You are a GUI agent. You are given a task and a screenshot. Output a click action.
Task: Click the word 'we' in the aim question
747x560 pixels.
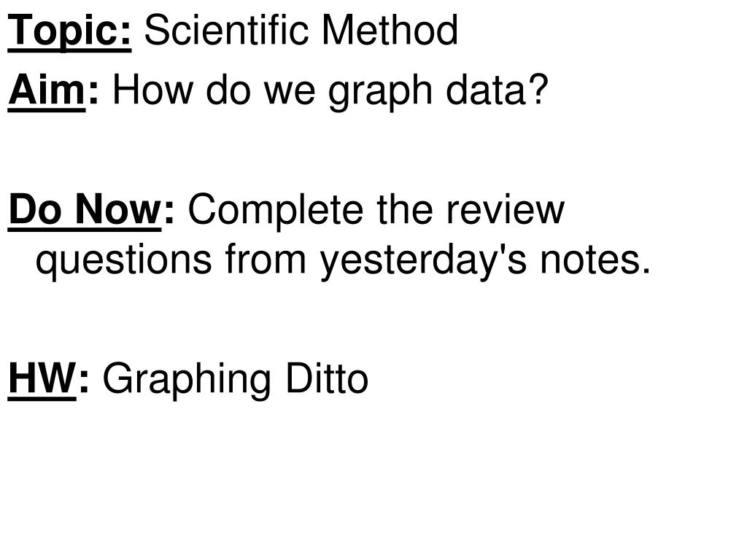(290, 93)
